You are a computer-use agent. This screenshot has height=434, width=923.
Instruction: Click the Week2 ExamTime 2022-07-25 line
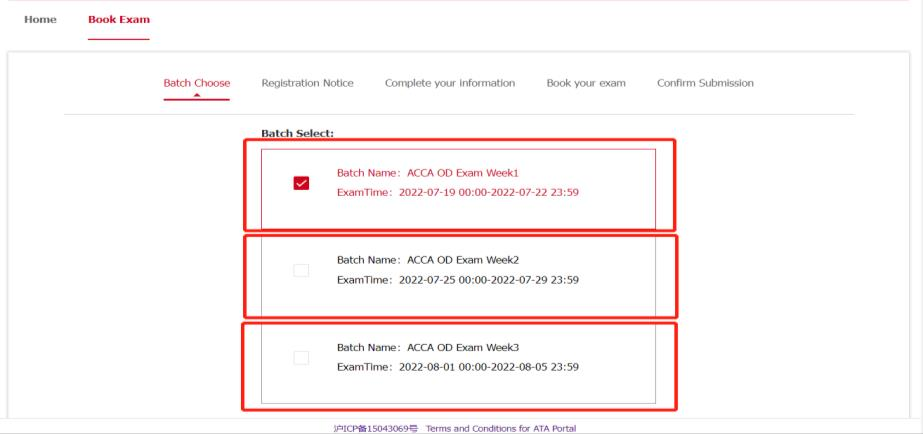(457, 279)
